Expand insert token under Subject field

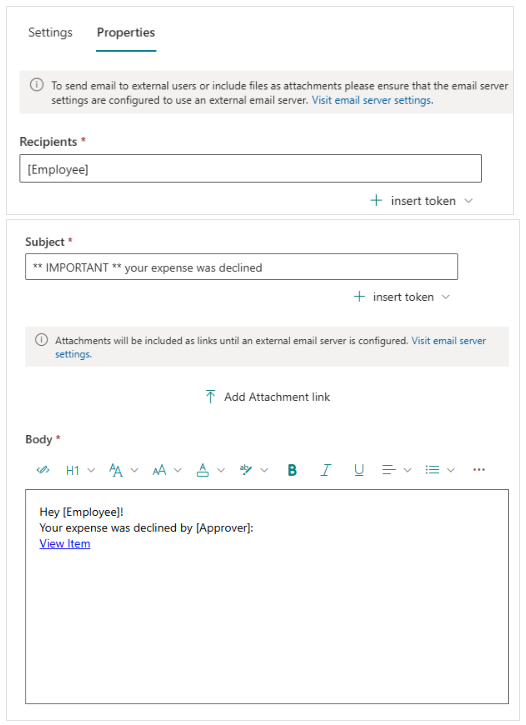(x=402, y=297)
